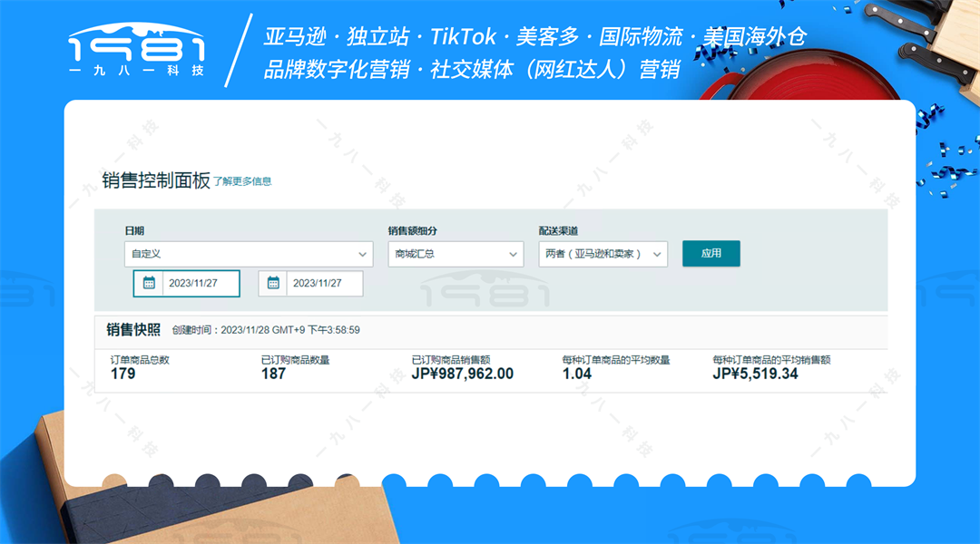Click the chevron on the 配送渠道 selector
This screenshot has height=544, width=980.
(x=657, y=254)
